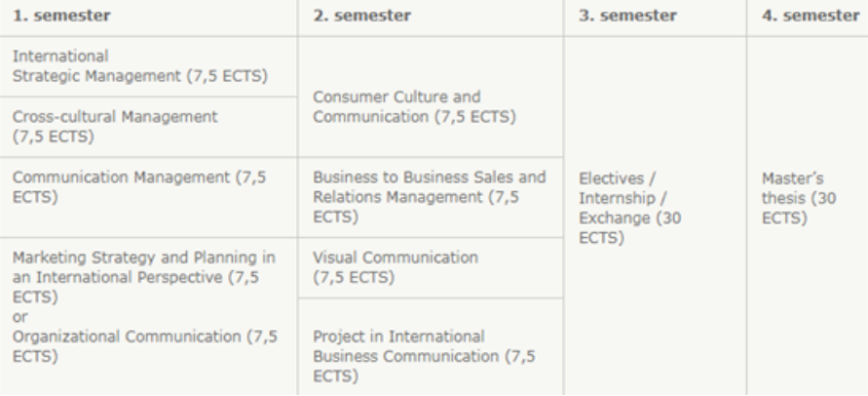This screenshot has width=868, height=396.
Task: Click International Strategic Management course
Action: point(140,66)
